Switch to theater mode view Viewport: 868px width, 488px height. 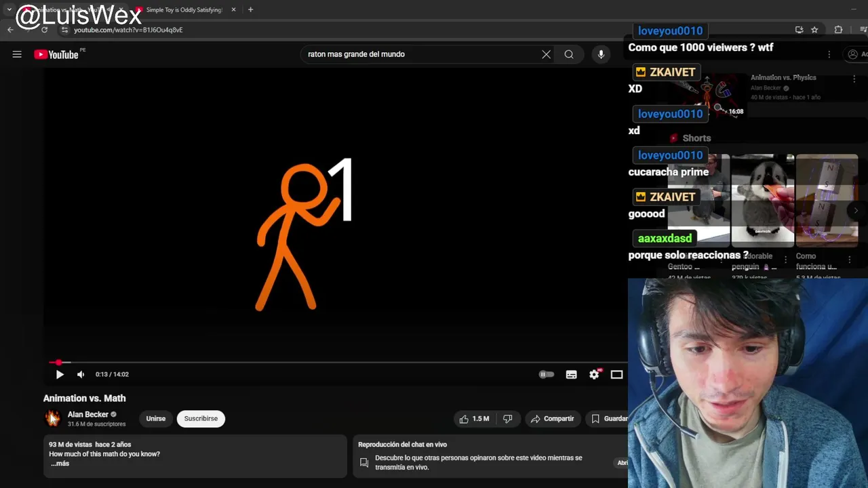coord(616,374)
